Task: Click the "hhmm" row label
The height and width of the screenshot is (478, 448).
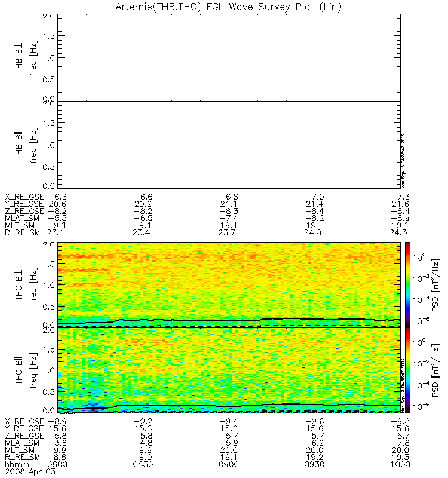Action: point(17,465)
